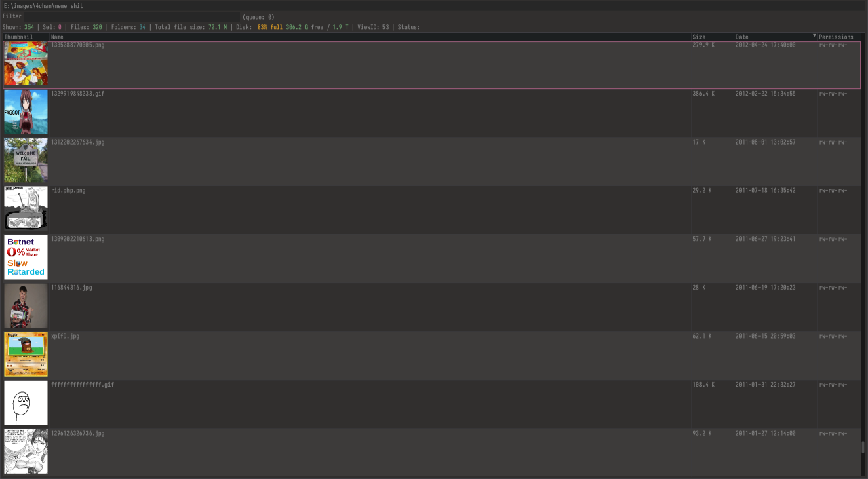The image size is (868, 479).
Task: Click date 2011-01-31 22:32:27
Action: click(x=766, y=385)
